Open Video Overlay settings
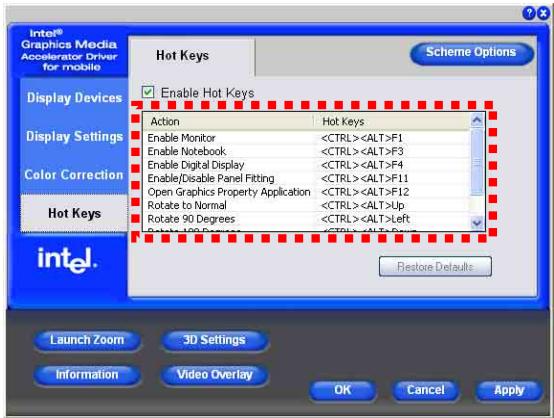Viewport: 554px width, 418px height. pyautogui.click(x=214, y=375)
